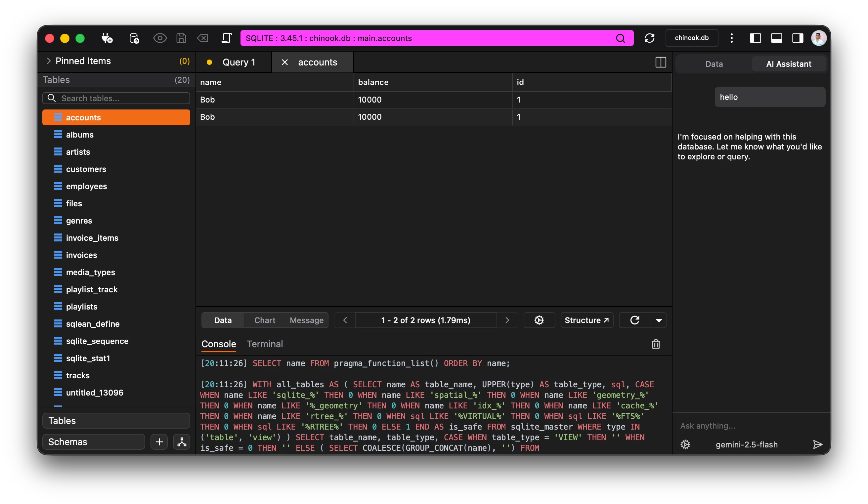Open the tracks table
The image size is (868, 504).
(x=116, y=375)
